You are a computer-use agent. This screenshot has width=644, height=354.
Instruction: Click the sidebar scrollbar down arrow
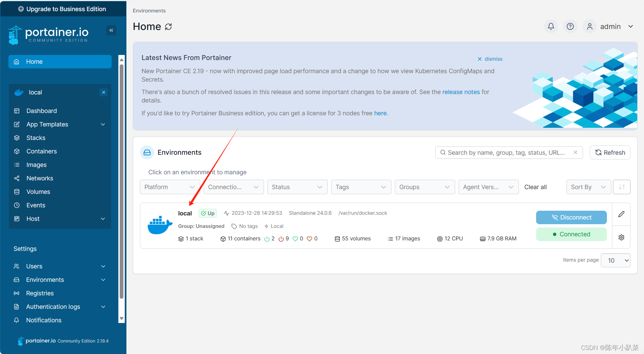(122, 319)
